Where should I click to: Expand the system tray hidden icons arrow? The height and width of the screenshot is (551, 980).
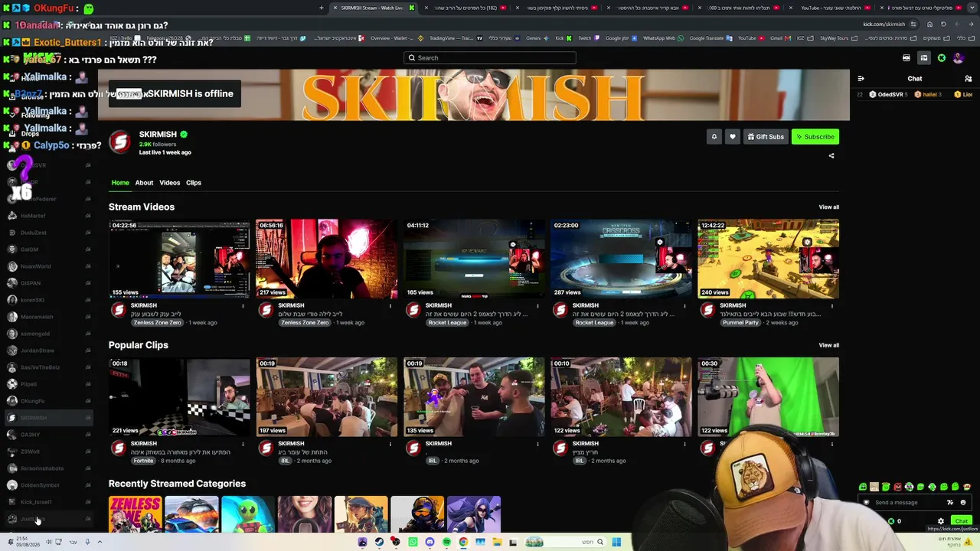click(99, 543)
